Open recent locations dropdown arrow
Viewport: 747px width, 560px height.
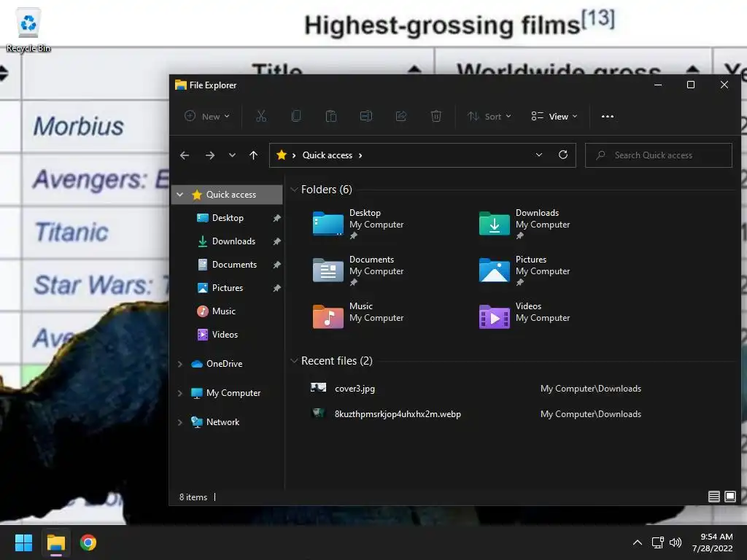232,155
